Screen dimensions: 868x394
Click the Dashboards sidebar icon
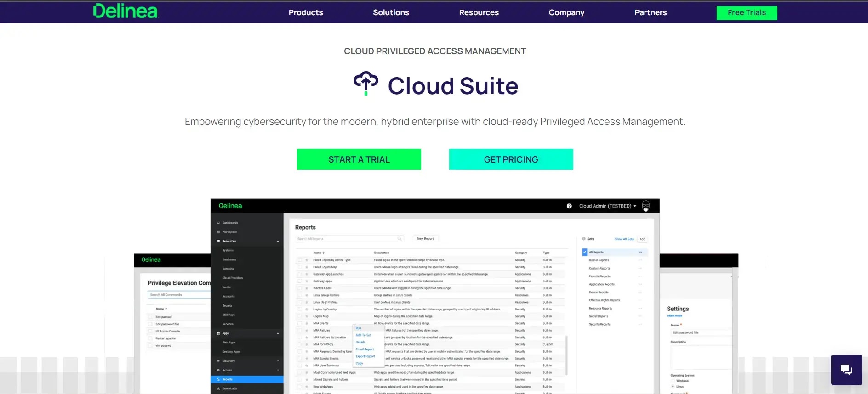click(x=218, y=223)
